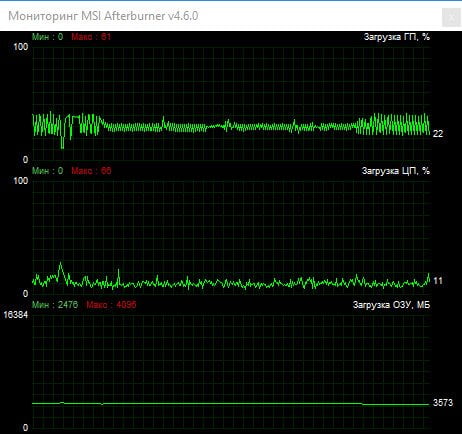This screenshot has width=462, height=434.
Task: Select the 'Загрузка ЦП, %' graph label
Action: 396,171
